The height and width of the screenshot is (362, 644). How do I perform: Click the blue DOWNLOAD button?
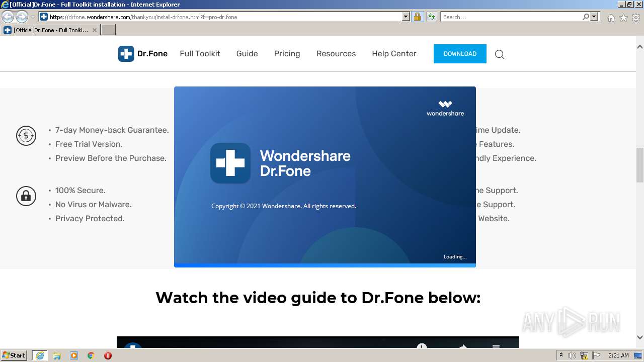(x=460, y=54)
